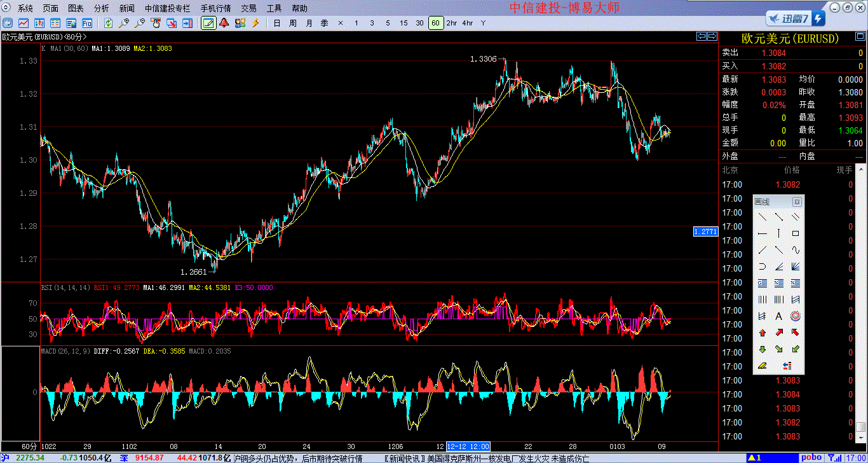The width and height of the screenshot is (868, 463).
Task: Click the yellow lightning bolt toolbar icon
Action: (x=256, y=23)
